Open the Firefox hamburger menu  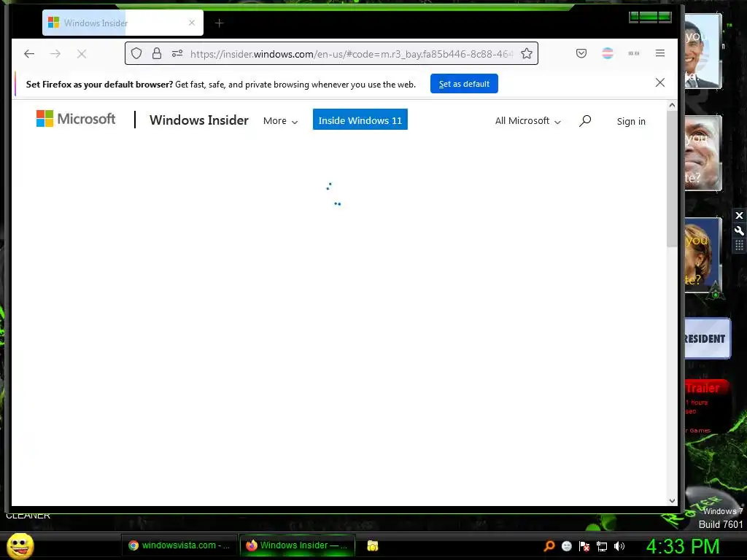[x=659, y=53]
